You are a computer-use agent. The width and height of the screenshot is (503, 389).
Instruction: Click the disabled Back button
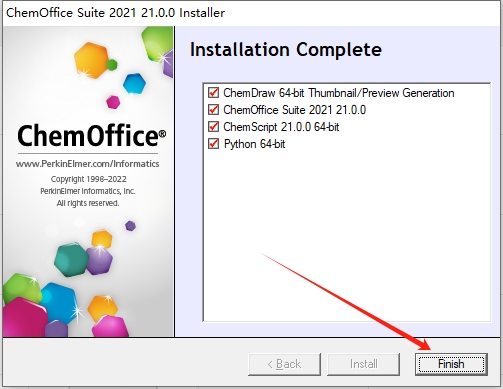[x=284, y=364]
